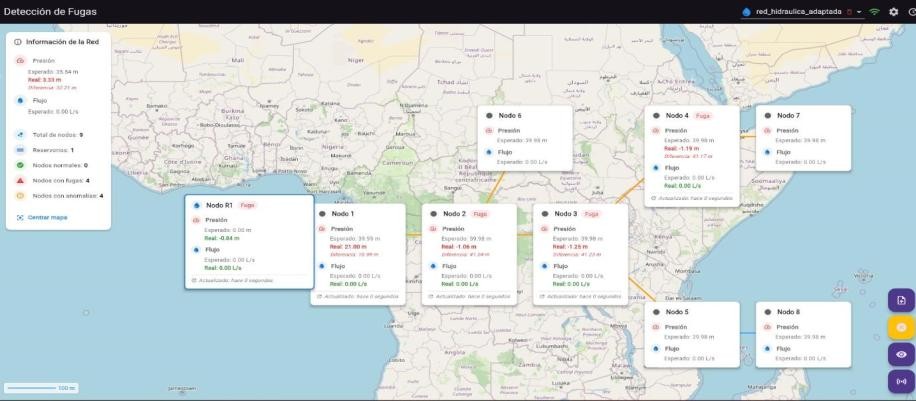This screenshot has height=401, width=916.
Task: Click the yellow floating action button
Action: 900,327
